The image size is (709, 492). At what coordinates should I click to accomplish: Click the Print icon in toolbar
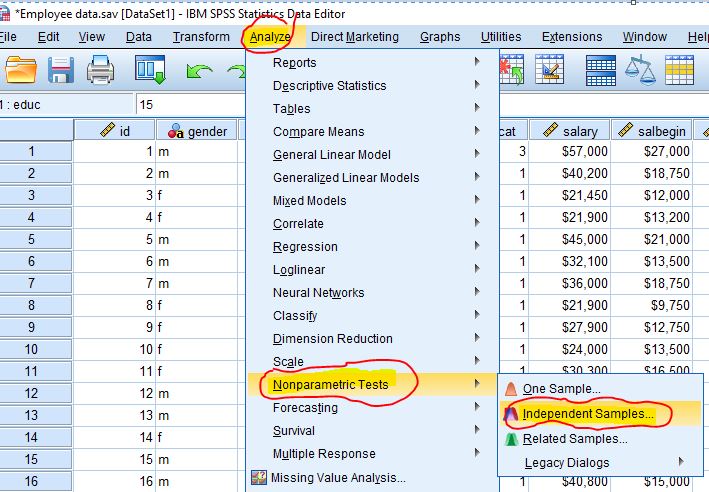pos(100,70)
